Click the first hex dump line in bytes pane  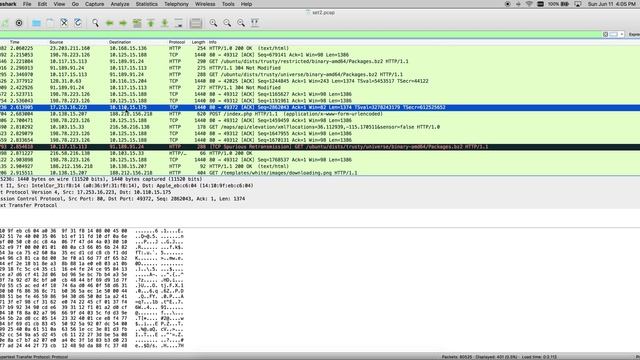tap(92, 231)
